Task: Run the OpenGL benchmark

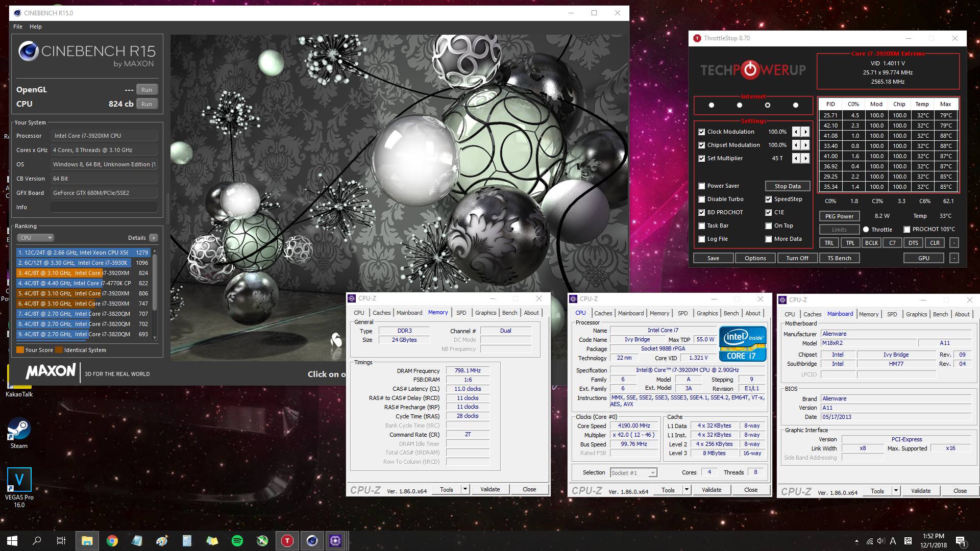Action: pyautogui.click(x=146, y=90)
